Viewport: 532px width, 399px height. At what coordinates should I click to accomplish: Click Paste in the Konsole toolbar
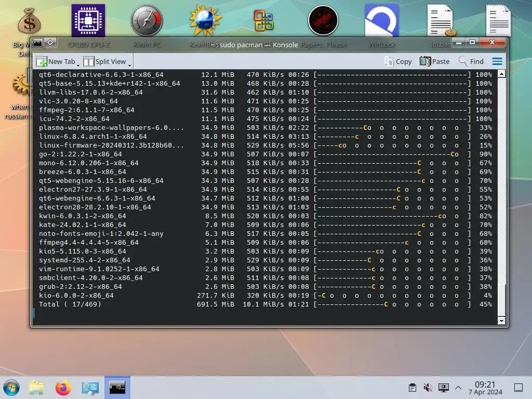435,61
